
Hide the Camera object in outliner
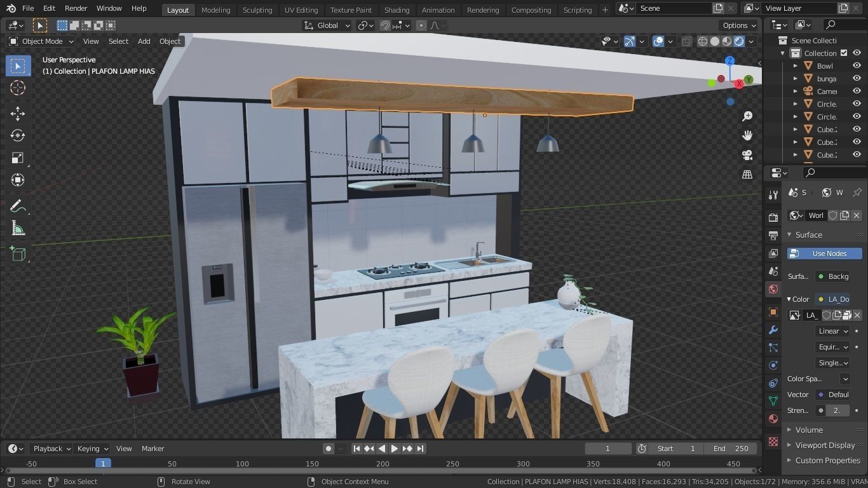point(857,91)
